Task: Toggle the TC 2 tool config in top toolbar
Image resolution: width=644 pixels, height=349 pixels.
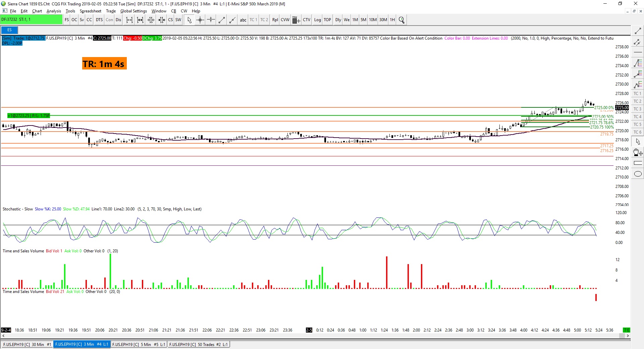Action: [x=264, y=20]
